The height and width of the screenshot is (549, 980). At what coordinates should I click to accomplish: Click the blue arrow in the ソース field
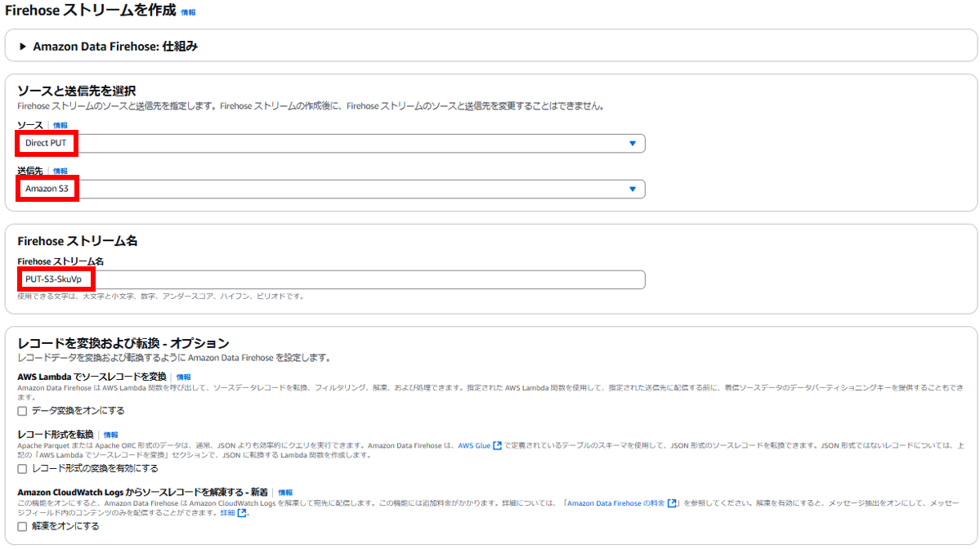[632, 144]
